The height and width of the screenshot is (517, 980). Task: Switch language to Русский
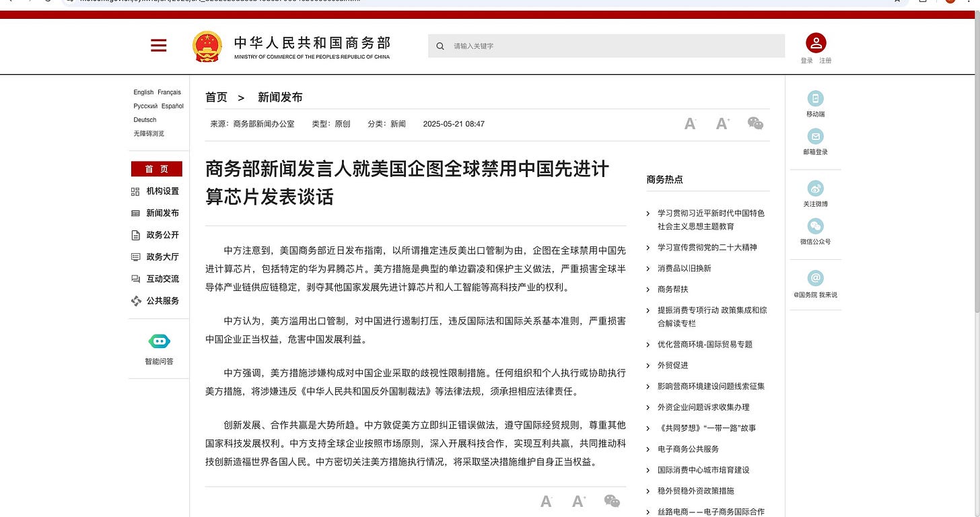point(145,106)
